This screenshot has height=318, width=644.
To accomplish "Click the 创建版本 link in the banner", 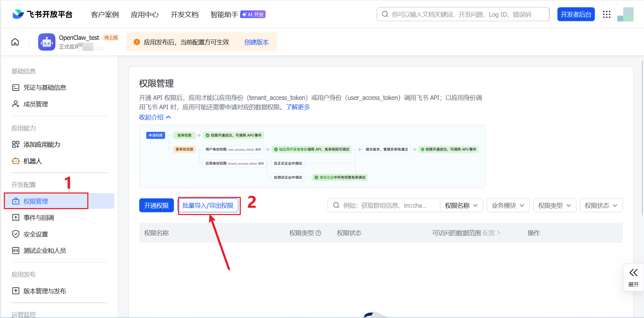I will (256, 42).
